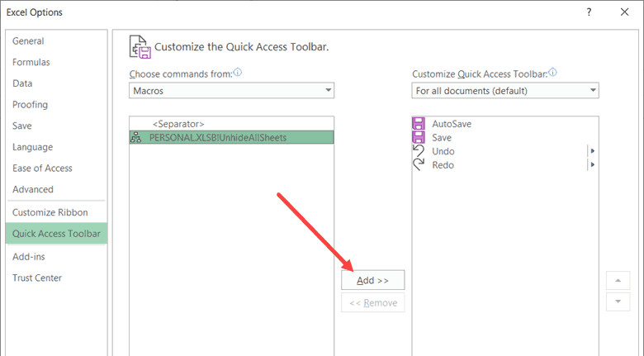
Task: Expand the Redo submenu arrow
Action: [592, 165]
